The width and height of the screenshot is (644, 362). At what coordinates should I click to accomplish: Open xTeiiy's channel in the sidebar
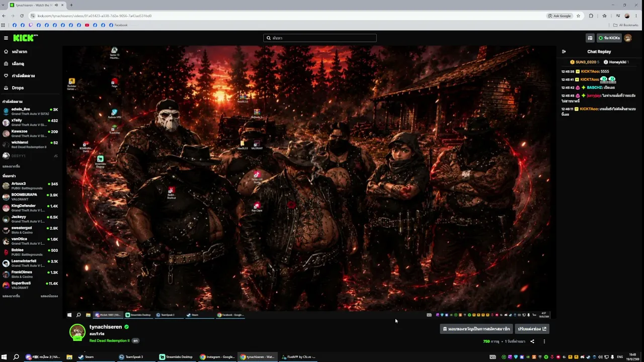30,122
